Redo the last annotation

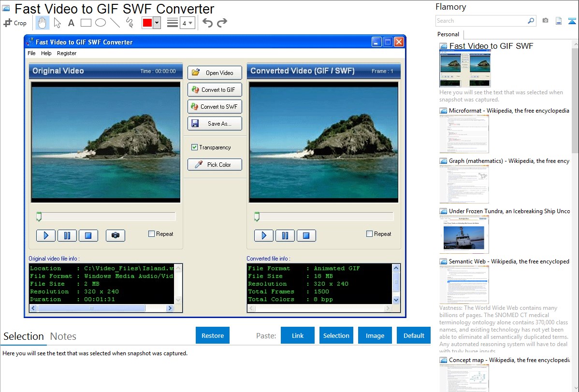click(222, 23)
